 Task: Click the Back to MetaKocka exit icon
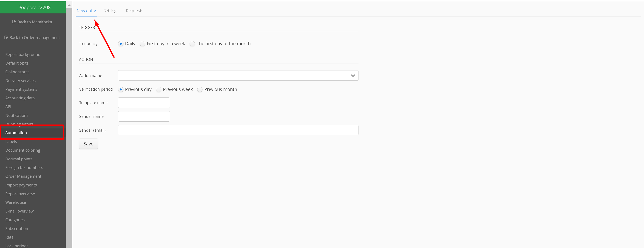point(14,22)
